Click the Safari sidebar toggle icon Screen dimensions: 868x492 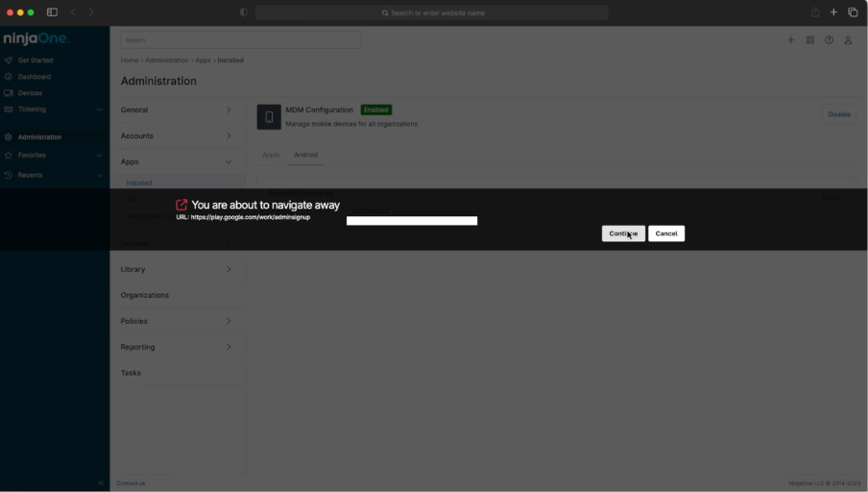[52, 12]
